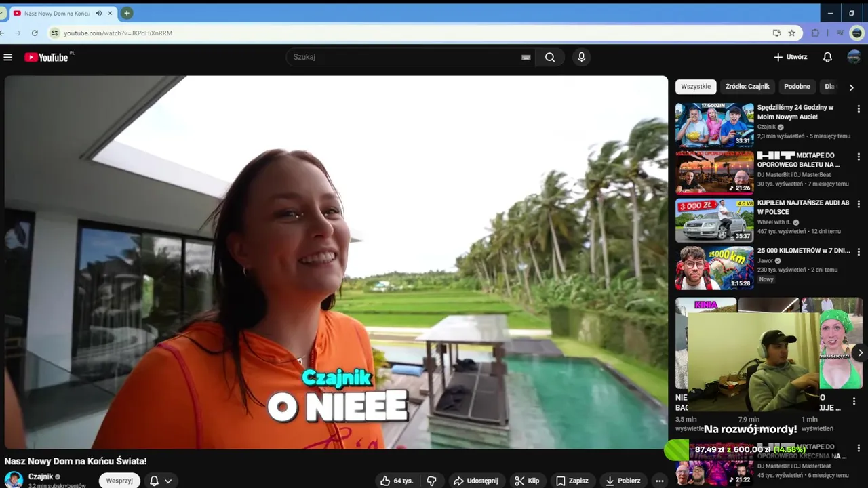Open site information icon in address bar
Screen dimensions: 868x488
tap(55, 33)
